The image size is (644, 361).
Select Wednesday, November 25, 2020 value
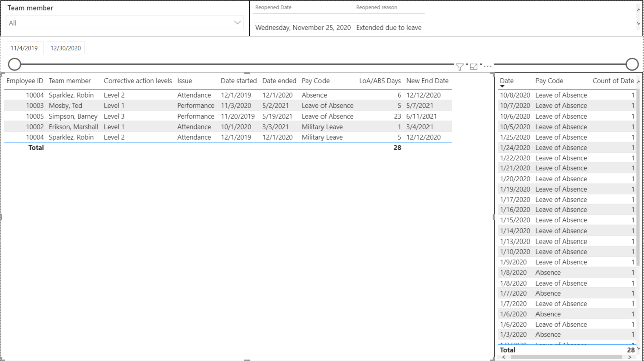tap(303, 28)
